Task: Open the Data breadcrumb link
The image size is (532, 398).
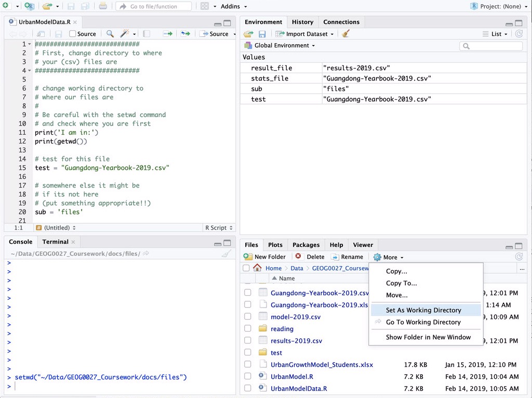Action: (297, 268)
